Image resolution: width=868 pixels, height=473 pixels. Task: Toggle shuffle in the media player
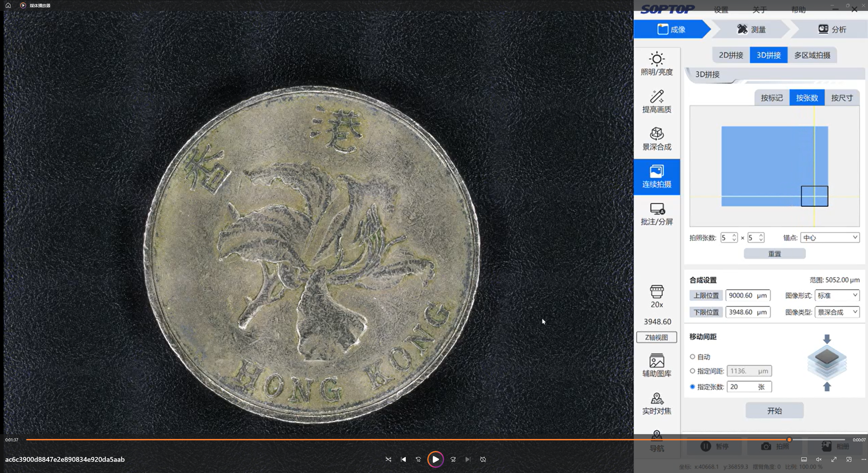(388, 459)
